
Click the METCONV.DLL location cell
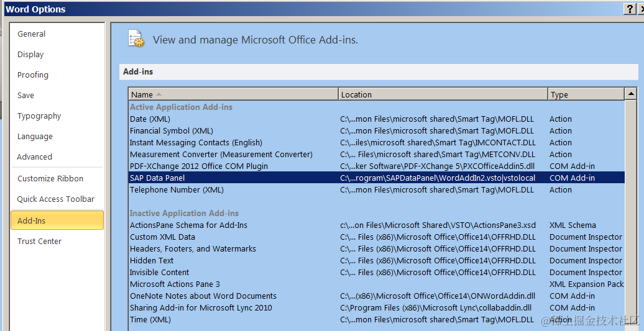pos(438,155)
